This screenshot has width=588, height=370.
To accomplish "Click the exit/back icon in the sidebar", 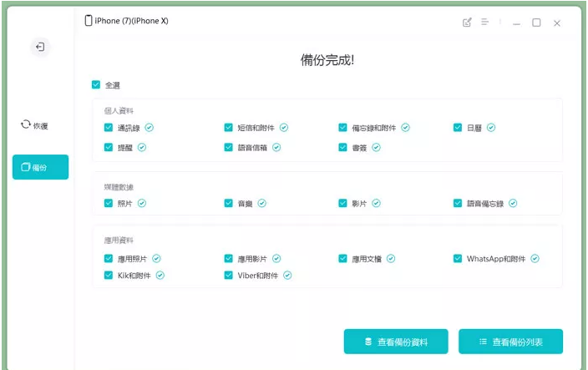I will click(40, 47).
